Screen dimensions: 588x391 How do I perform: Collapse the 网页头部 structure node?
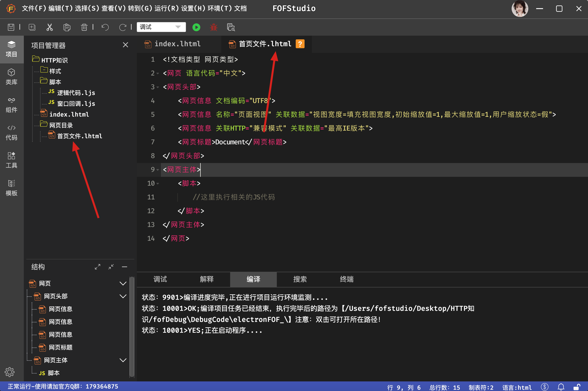point(123,296)
